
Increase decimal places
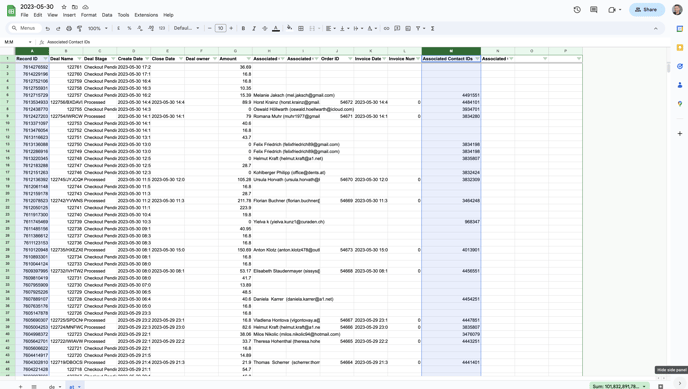[x=151, y=29]
